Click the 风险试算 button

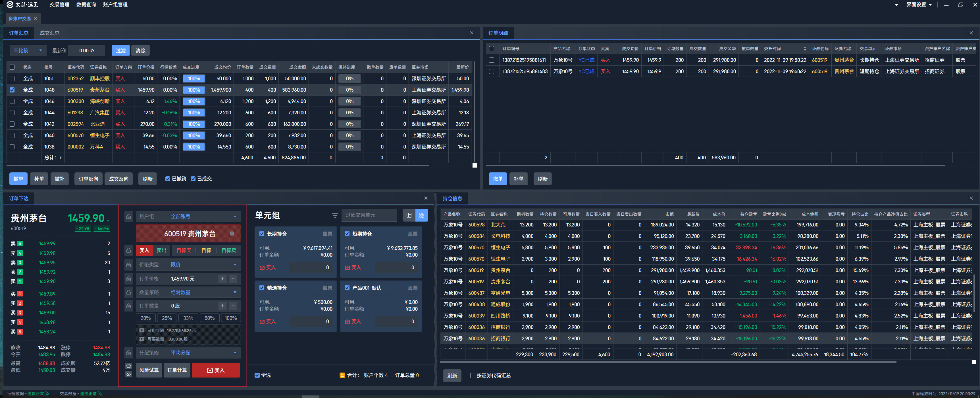(x=149, y=370)
